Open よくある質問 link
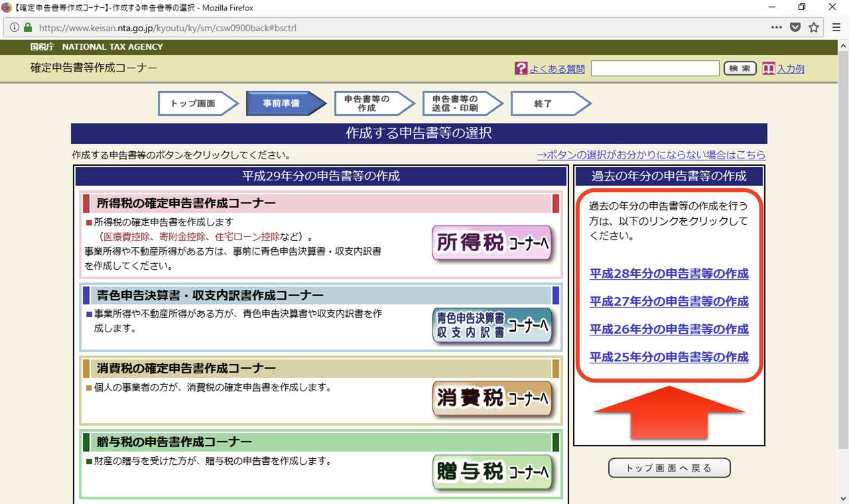Viewport: 849px width, 504px height. [557, 69]
